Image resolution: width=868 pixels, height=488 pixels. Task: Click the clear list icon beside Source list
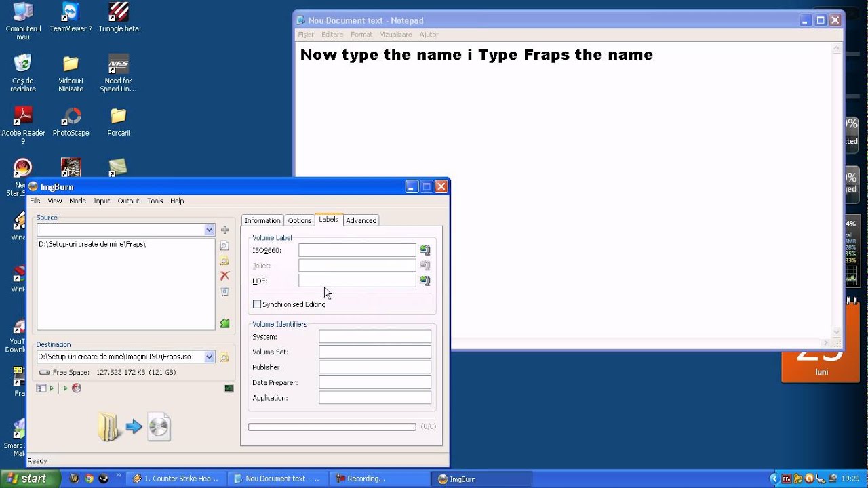224,292
